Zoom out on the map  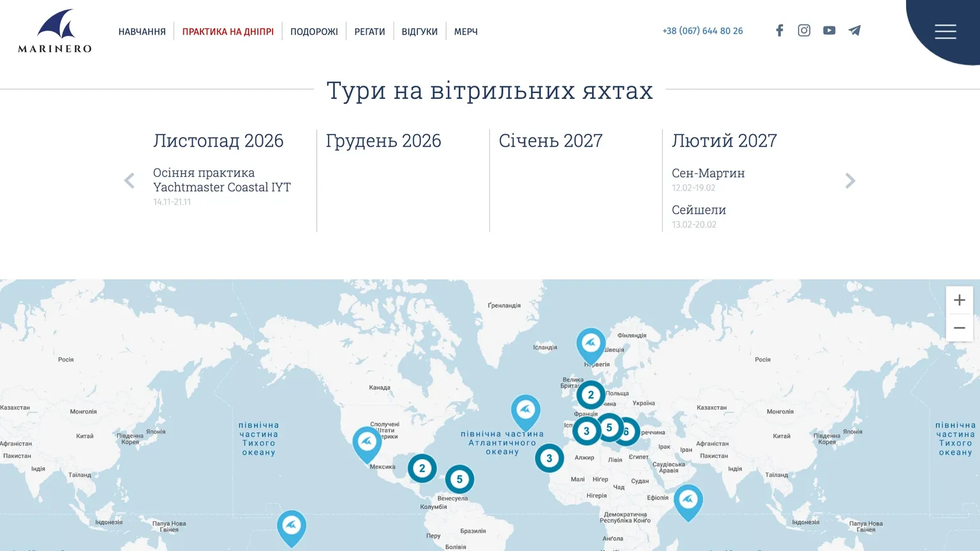click(x=959, y=328)
